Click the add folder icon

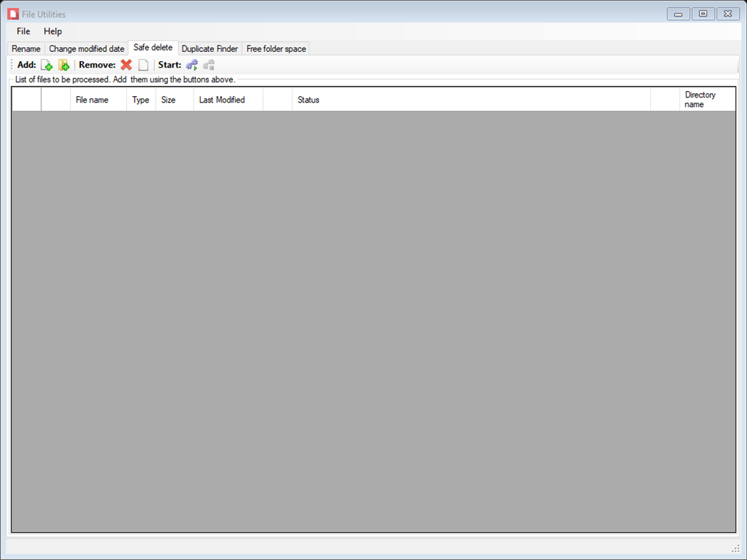pyautogui.click(x=64, y=65)
